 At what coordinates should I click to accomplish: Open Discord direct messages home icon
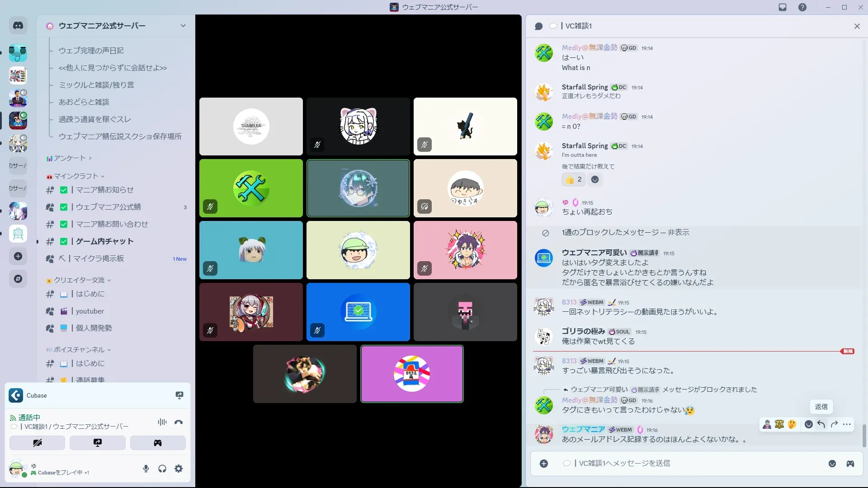18,26
